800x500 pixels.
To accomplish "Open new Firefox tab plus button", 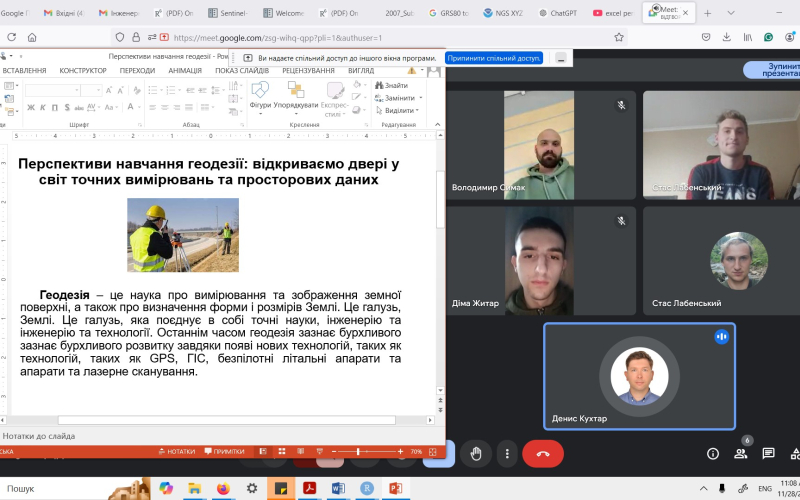I will (707, 13).
